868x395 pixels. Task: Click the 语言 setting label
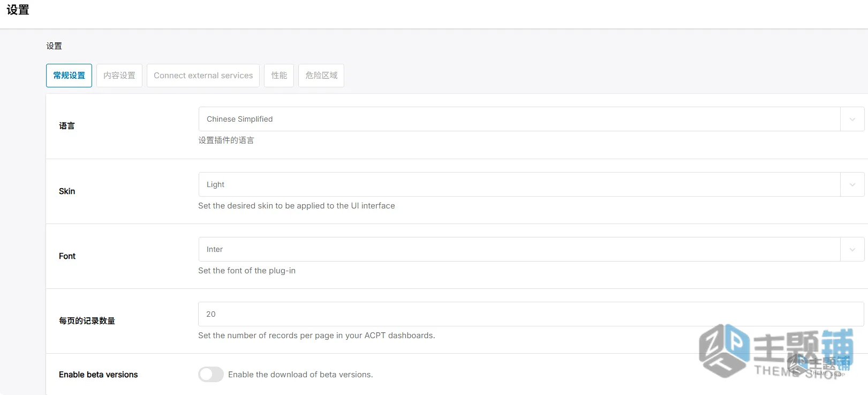click(x=67, y=126)
